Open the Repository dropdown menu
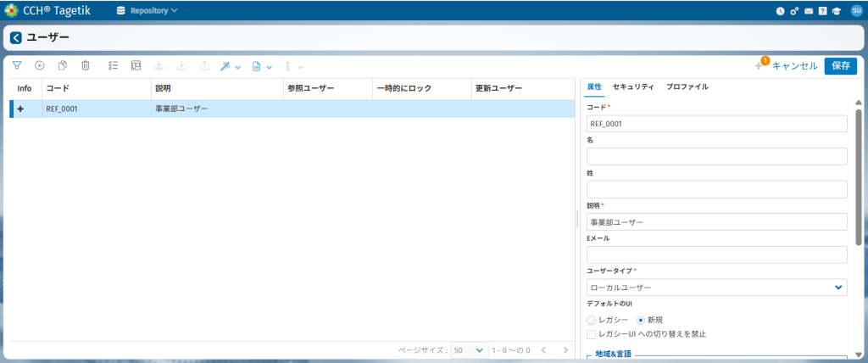Viewport: 868px width, 363px height. coord(147,11)
